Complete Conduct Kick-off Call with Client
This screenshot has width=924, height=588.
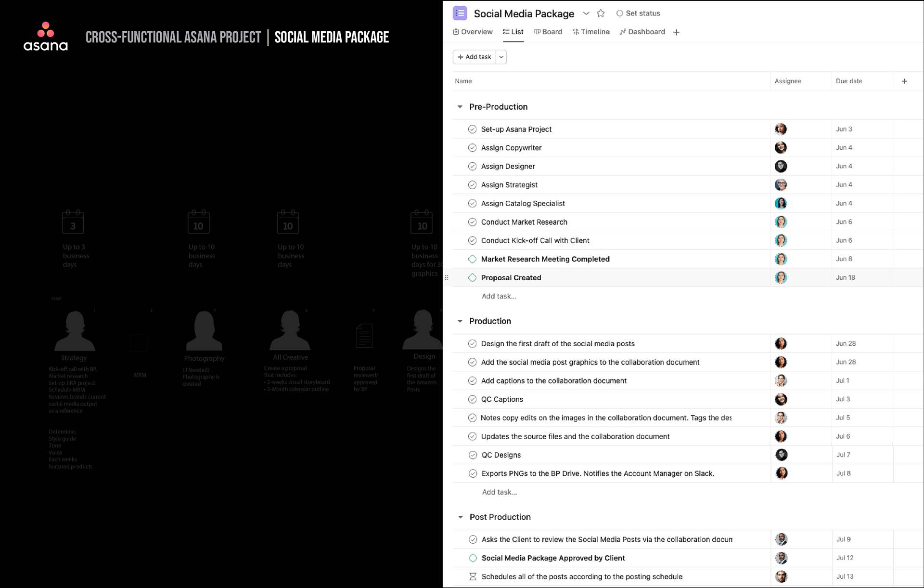coord(472,240)
